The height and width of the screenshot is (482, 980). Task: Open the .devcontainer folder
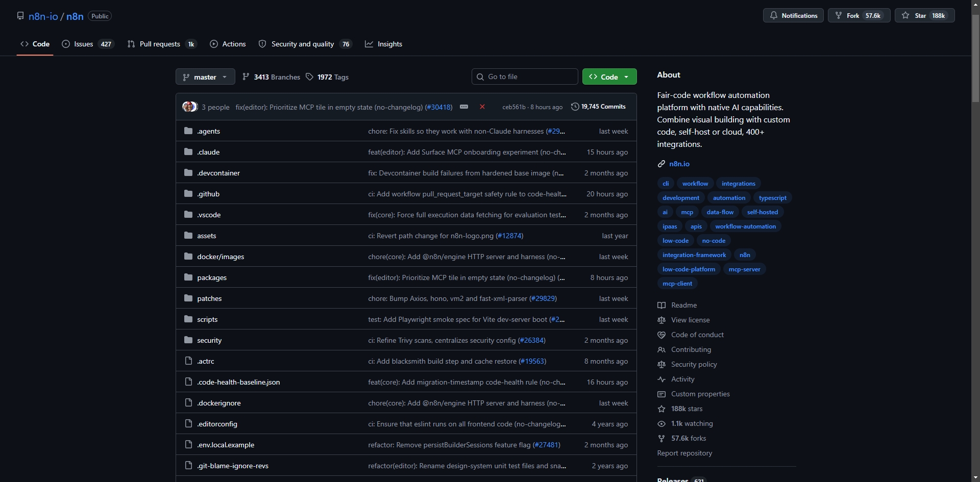click(x=218, y=173)
